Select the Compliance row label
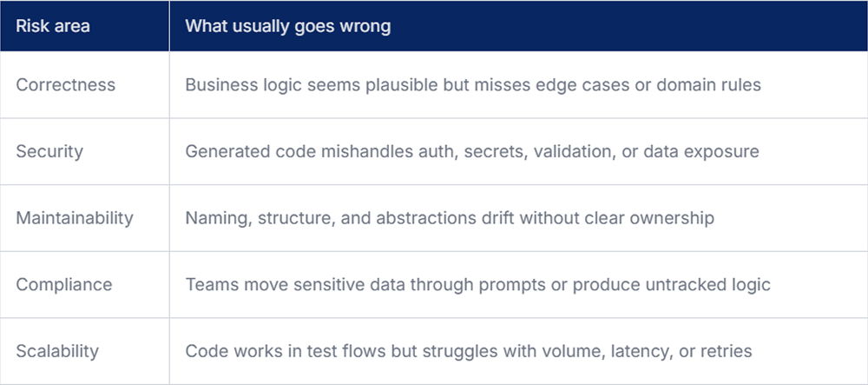Image resolution: width=868 pixels, height=385 pixels. tap(63, 284)
